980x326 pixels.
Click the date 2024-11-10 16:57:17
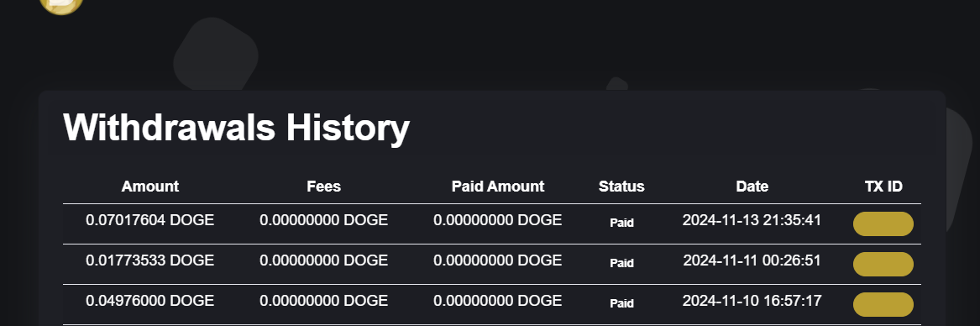click(x=752, y=301)
